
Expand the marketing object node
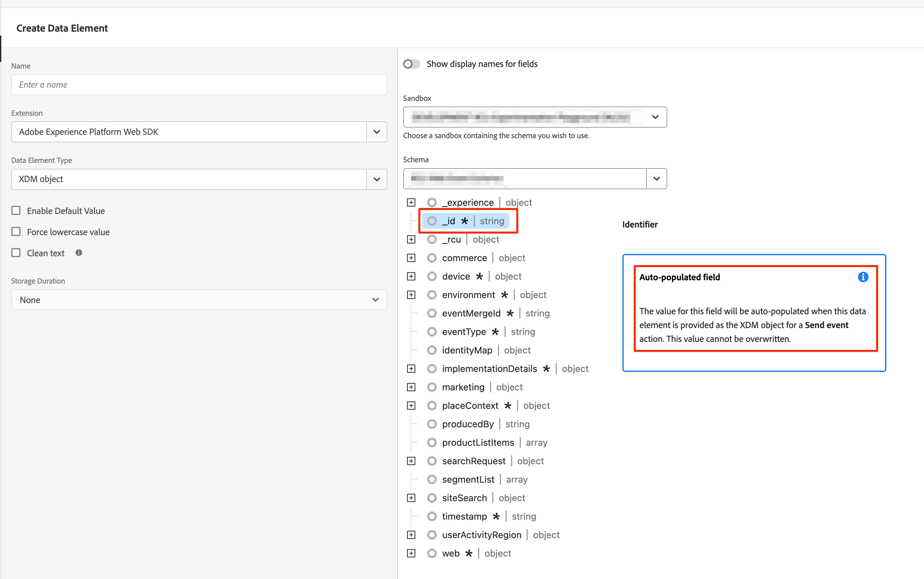point(411,387)
